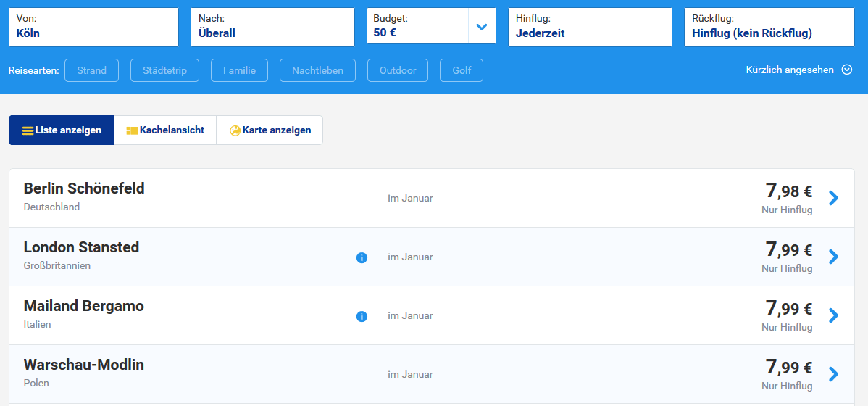Click 'Nur Hinflug' under Berlin Schönefeld price
Image resolution: width=868 pixels, height=406 pixels.
787,210
